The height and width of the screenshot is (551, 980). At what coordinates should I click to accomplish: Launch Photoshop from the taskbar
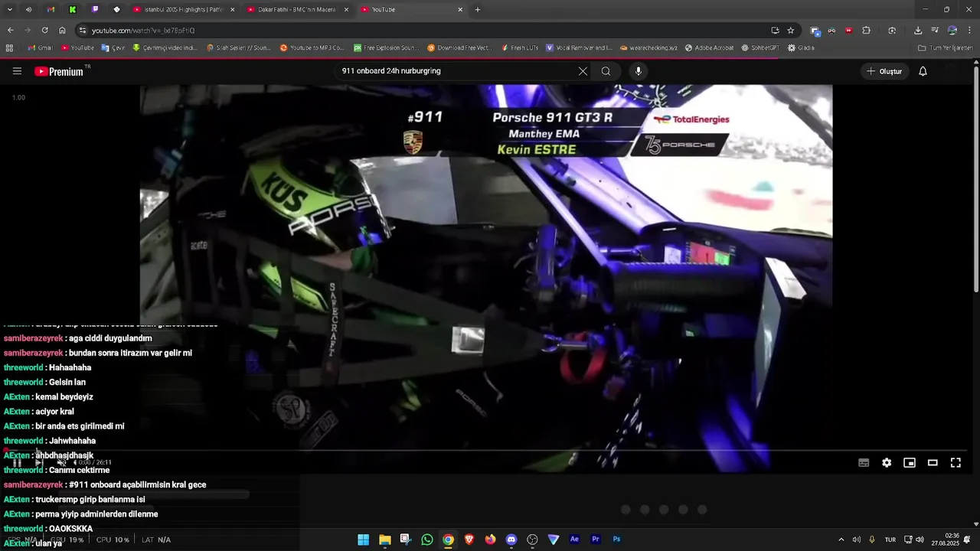tap(616, 540)
